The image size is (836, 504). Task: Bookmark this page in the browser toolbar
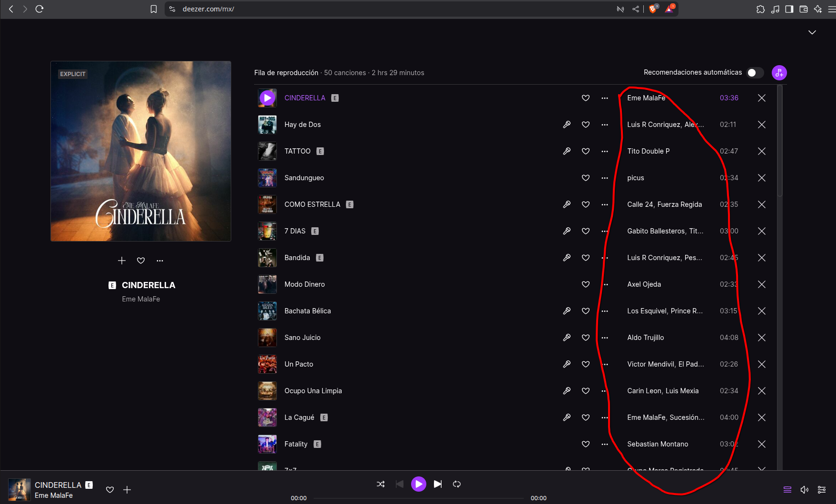154,9
